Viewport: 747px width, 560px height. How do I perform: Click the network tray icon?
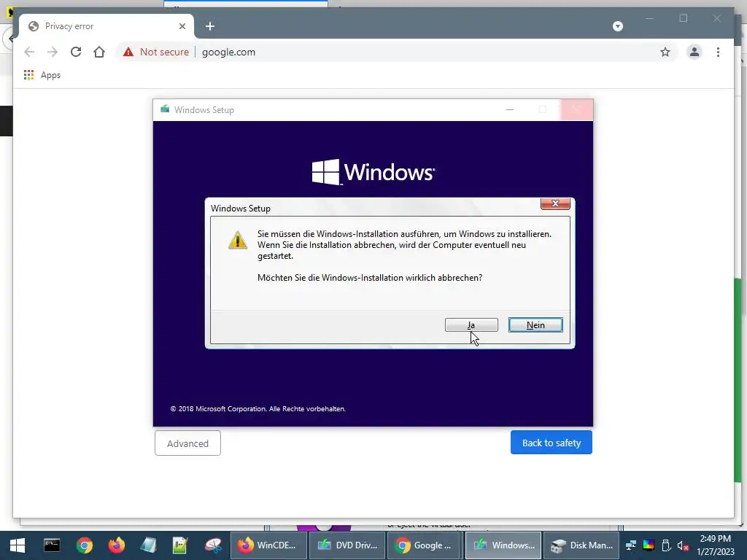pos(631,545)
